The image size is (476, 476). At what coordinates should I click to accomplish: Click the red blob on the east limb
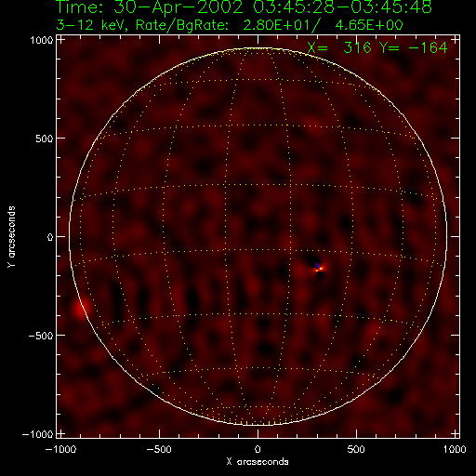(x=81, y=309)
